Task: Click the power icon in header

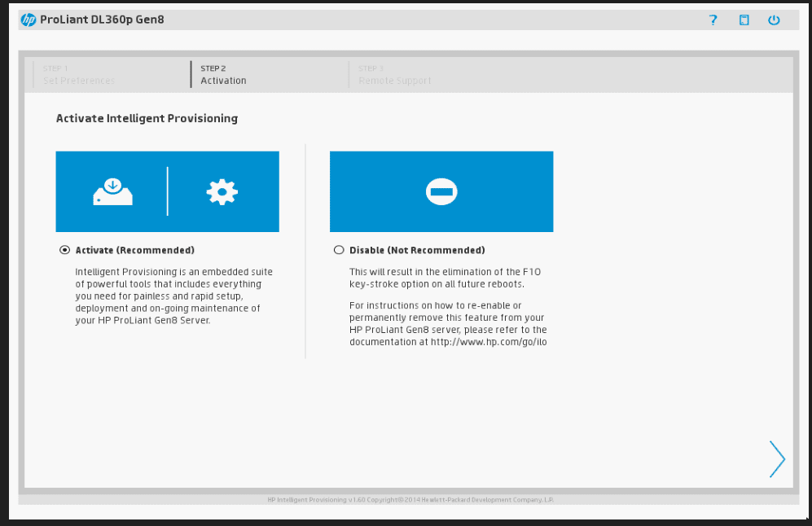Action: click(x=774, y=20)
